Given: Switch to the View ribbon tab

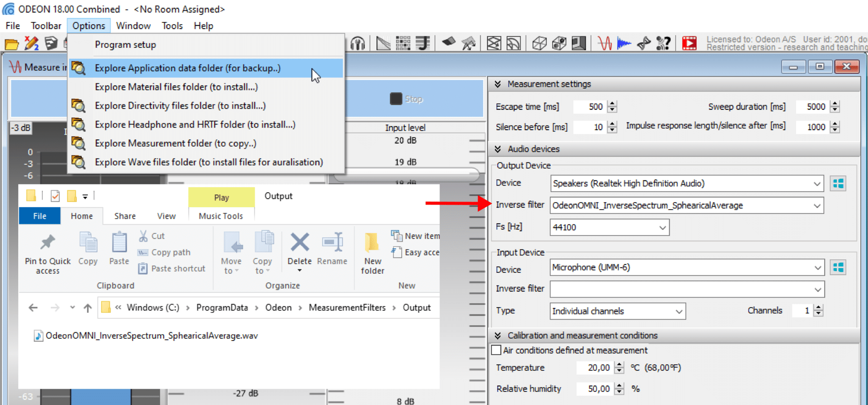Looking at the screenshot, I should pos(166,216).
